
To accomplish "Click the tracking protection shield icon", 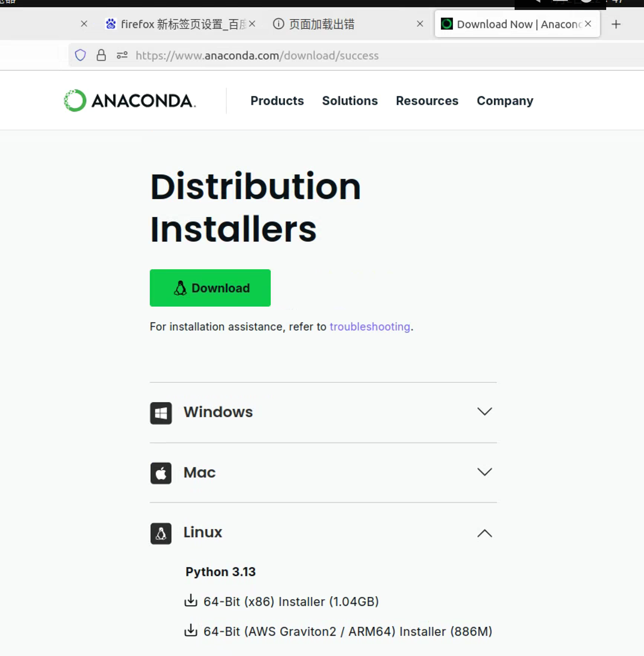I will coord(80,55).
